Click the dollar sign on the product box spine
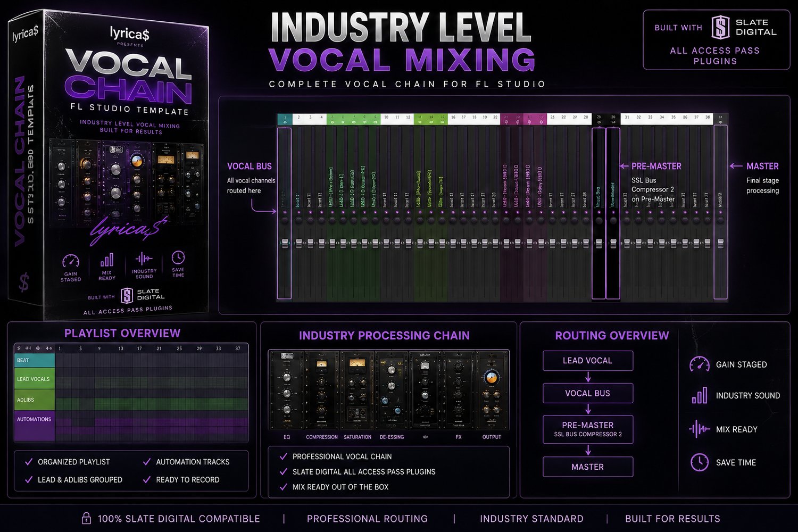 pyautogui.click(x=24, y=282)
